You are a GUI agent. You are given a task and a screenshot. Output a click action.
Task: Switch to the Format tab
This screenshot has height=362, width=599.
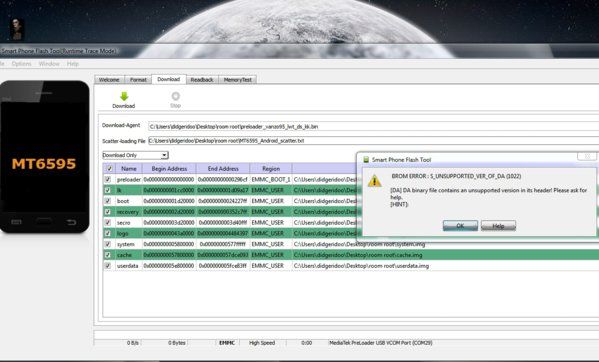pos(138,80)
